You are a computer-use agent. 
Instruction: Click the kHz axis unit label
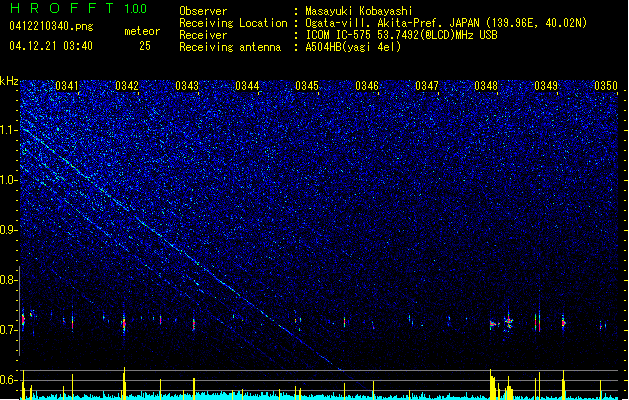[x=9, y=81]
